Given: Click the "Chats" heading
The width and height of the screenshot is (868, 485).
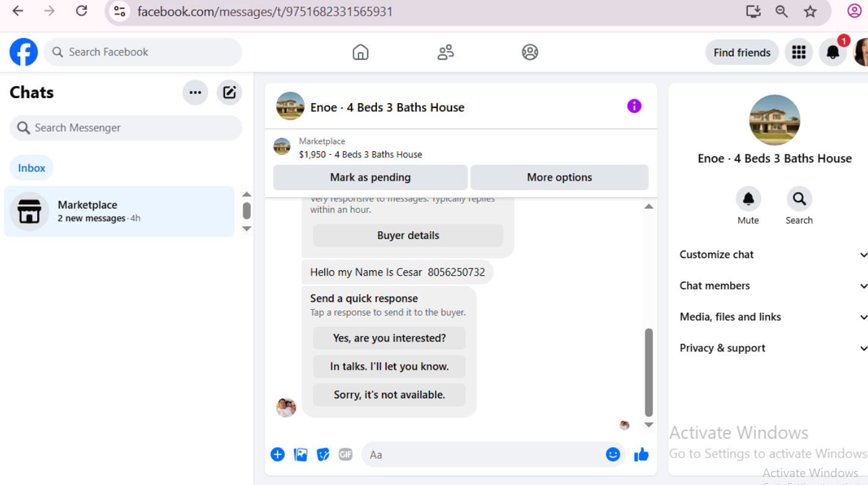Looking at the screenshot, I should (32, 93).
